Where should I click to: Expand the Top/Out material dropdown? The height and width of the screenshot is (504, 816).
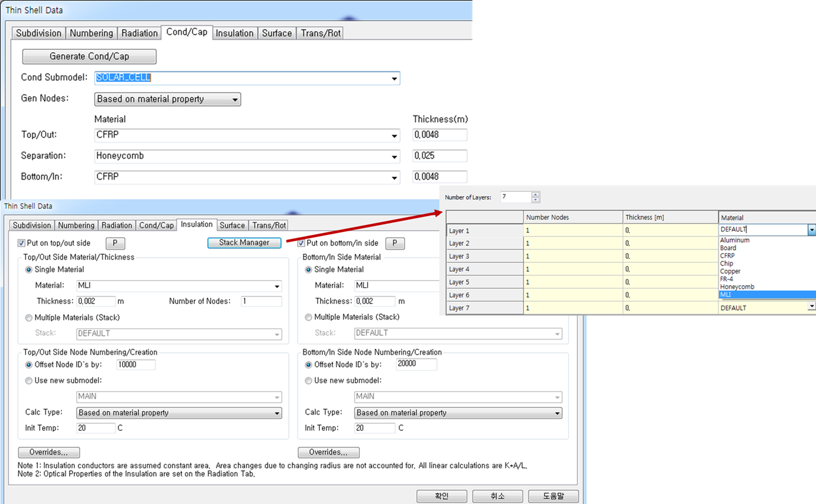[394, 136]
